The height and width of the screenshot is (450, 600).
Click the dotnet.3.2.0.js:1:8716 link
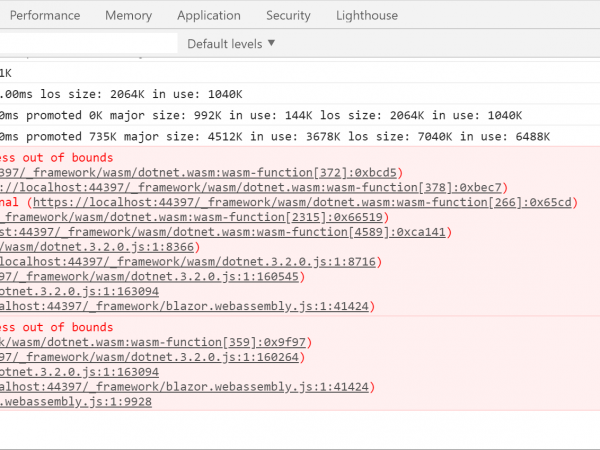(188, 262)
